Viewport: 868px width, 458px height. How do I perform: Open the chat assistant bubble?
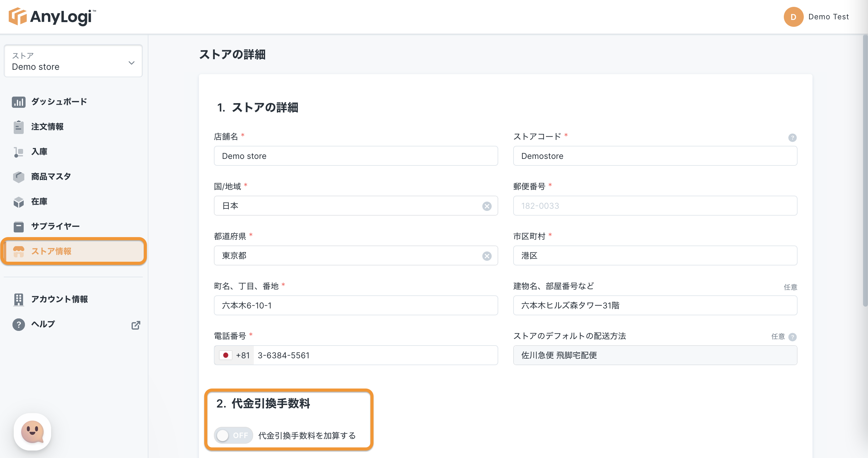click(32, 432)
